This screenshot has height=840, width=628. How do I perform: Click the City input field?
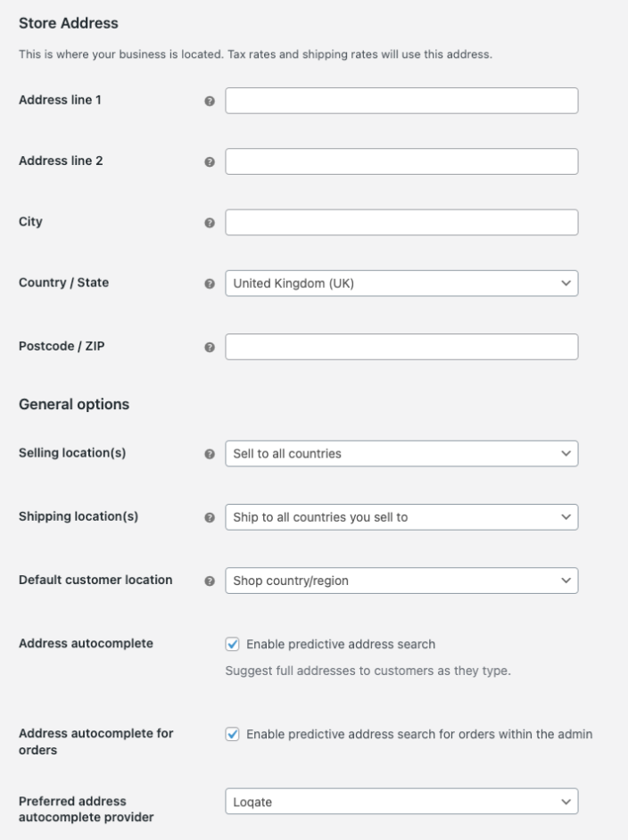pyautogui.click(x=401, y=222)
